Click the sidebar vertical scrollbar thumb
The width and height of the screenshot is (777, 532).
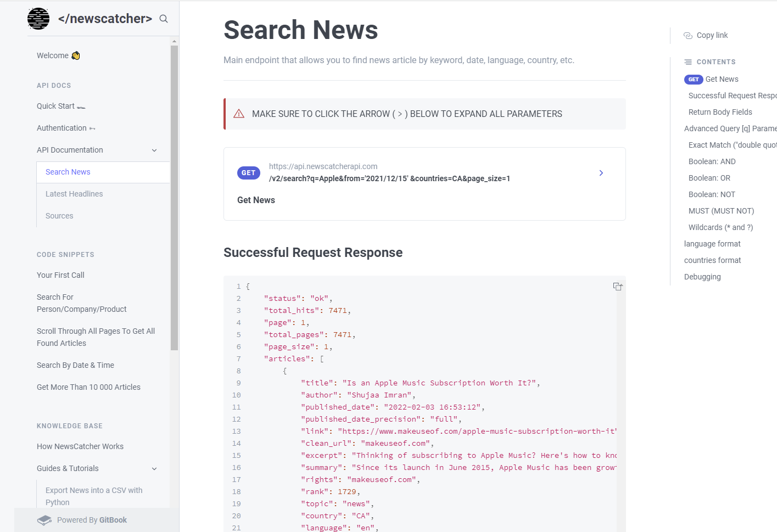point(175,198)
